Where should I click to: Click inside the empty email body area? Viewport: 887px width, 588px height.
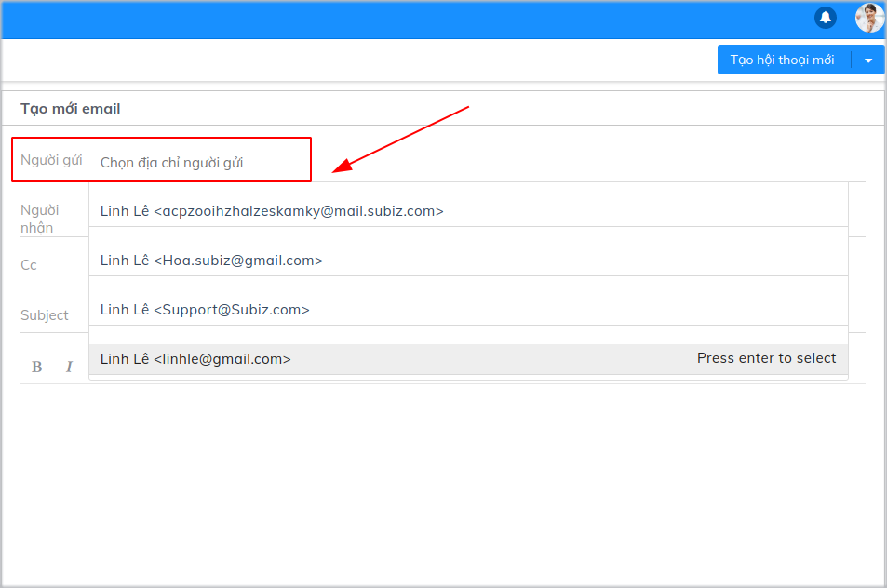(x=442, y=474)
